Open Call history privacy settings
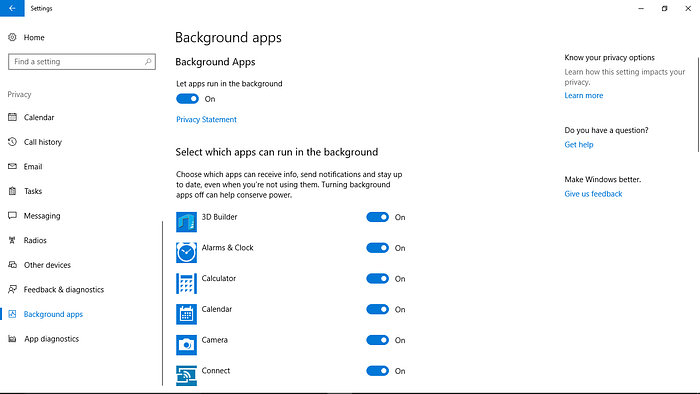Image resolution: width=700 pixels, height=394 pixels. (x=43, y=142)
